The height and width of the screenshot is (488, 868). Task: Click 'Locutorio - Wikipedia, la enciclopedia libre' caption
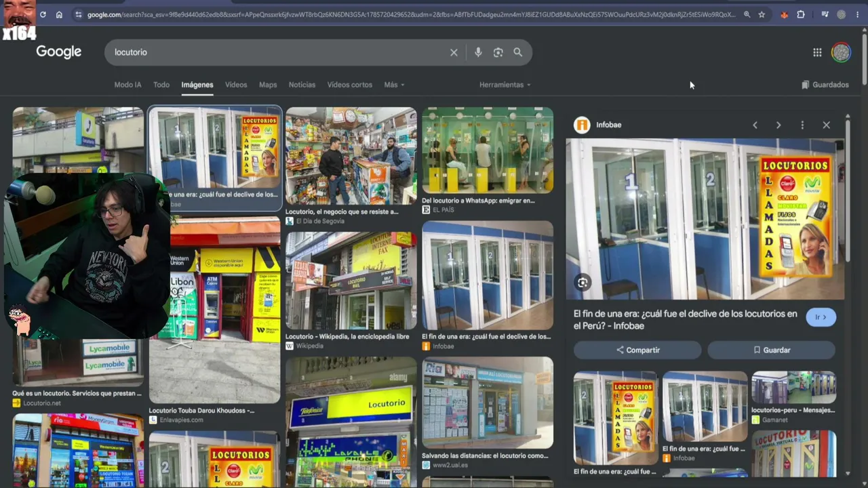[347, 336]
